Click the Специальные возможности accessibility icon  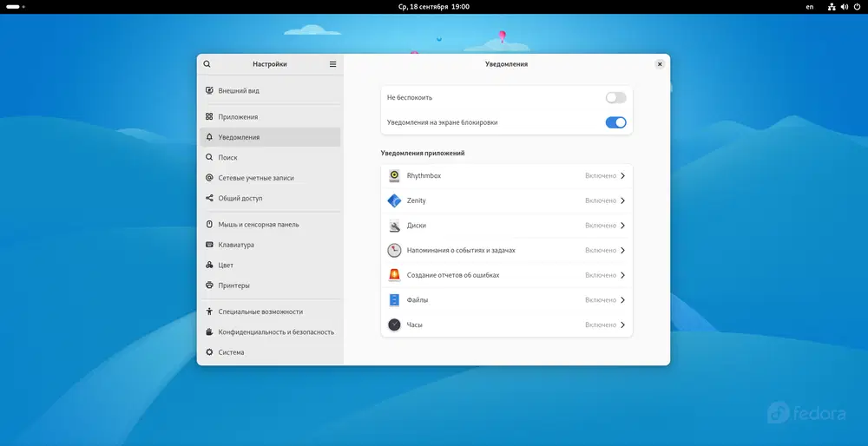pyautogui.click(x=209, y=312)
